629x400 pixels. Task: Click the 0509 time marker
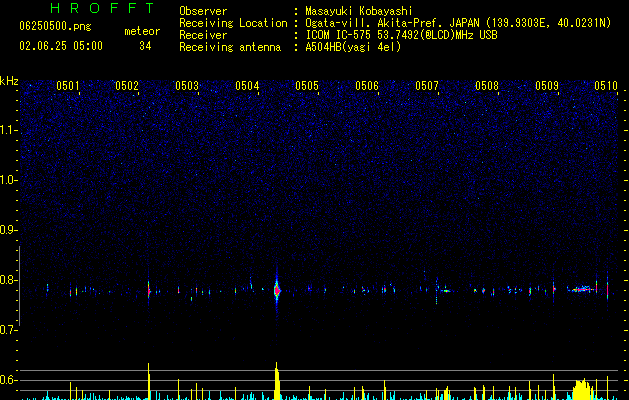coord(547,85)
